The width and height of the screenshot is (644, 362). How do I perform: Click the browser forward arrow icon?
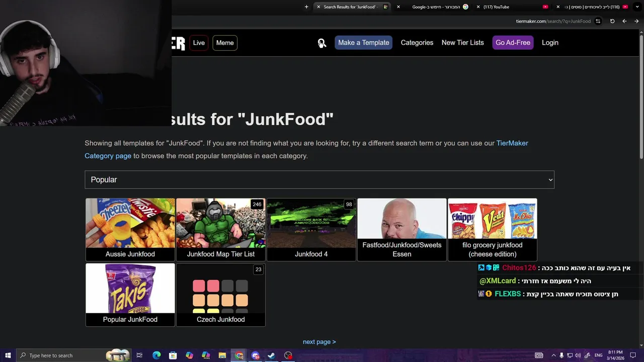(x=636, y=21)
